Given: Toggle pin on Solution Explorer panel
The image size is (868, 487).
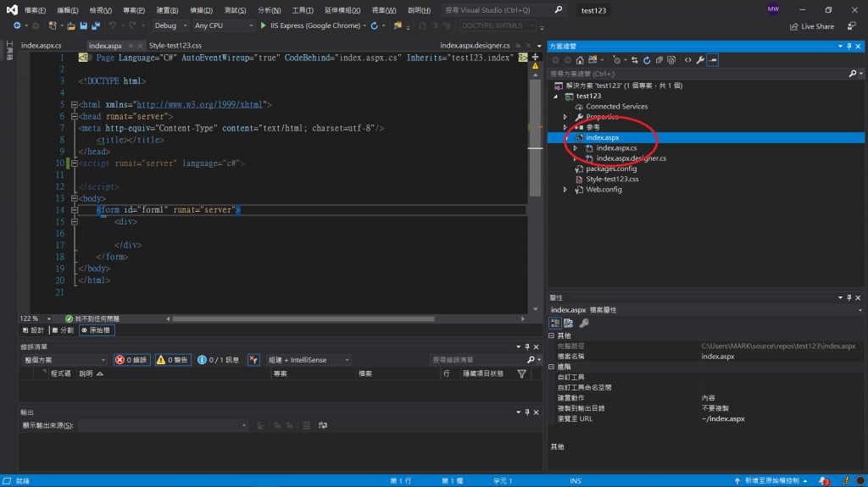Looking at the screenshot, I should click(x=849, y=46).
